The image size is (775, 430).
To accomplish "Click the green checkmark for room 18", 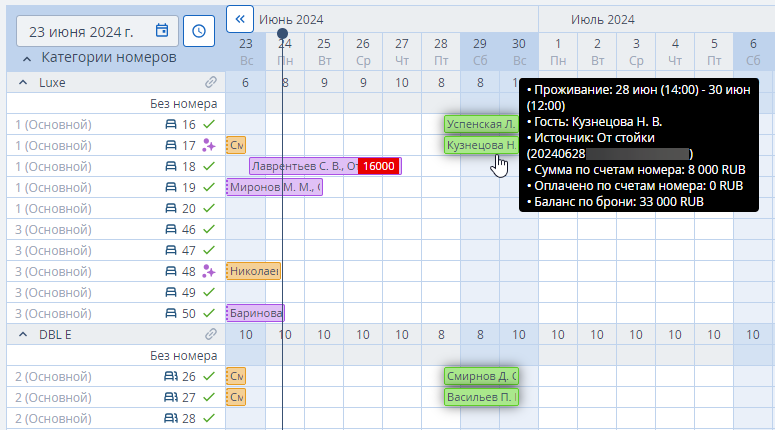I will (209, 166).
